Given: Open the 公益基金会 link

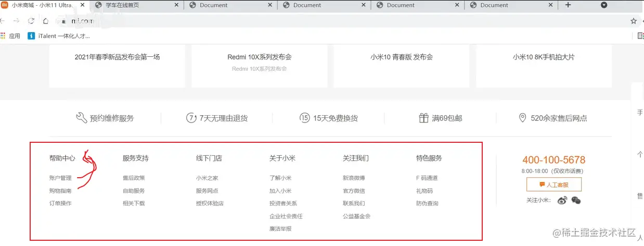Looking at the screenshot, I should tap(356, 216).
